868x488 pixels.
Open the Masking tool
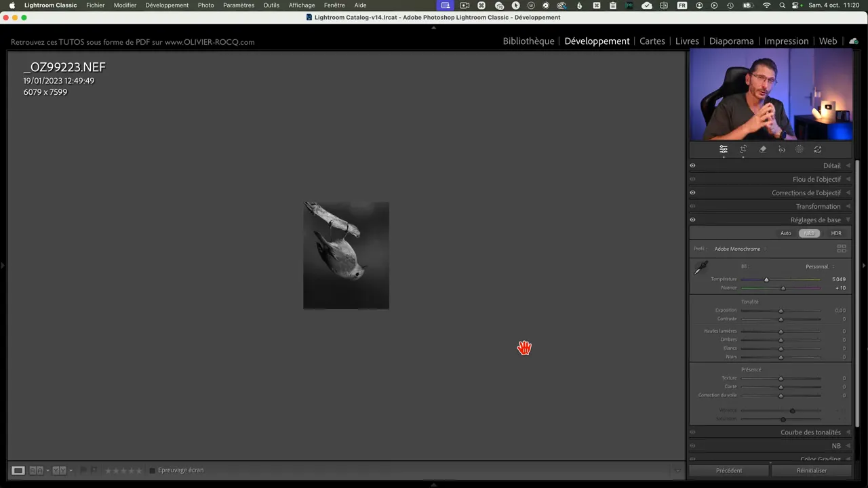pos(800,150)
